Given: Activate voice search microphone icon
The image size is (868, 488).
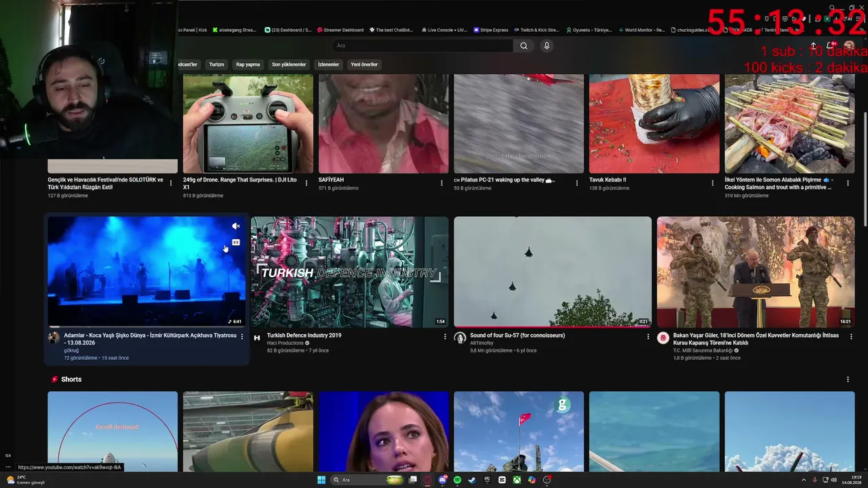Looking at the screenshot, I should click(x=547, y=45).
